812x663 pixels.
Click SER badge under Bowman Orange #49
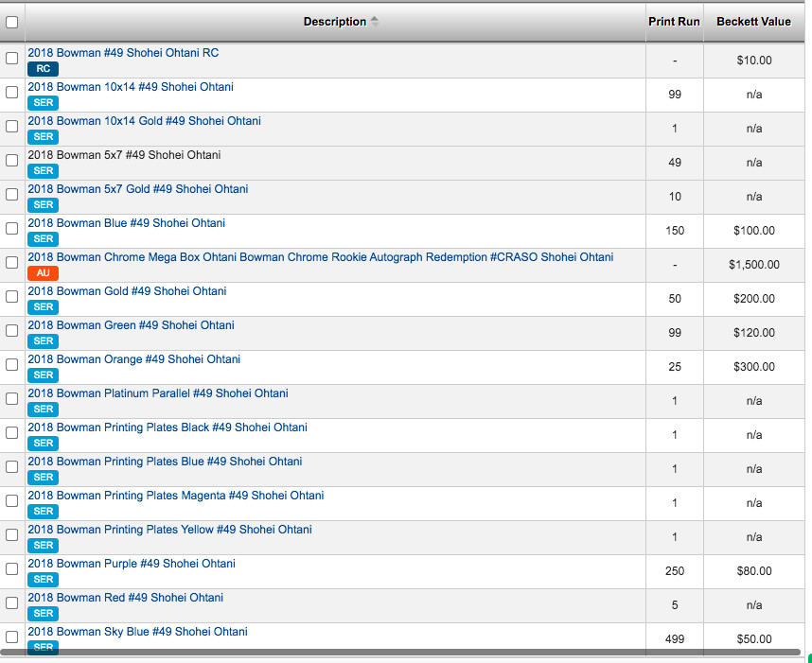coord(43,375)
